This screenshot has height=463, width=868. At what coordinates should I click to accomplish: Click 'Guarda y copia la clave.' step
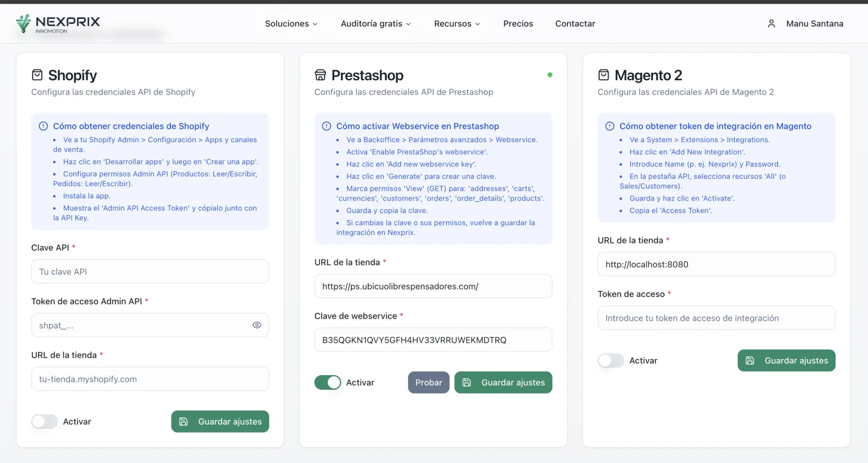[387, 211]
